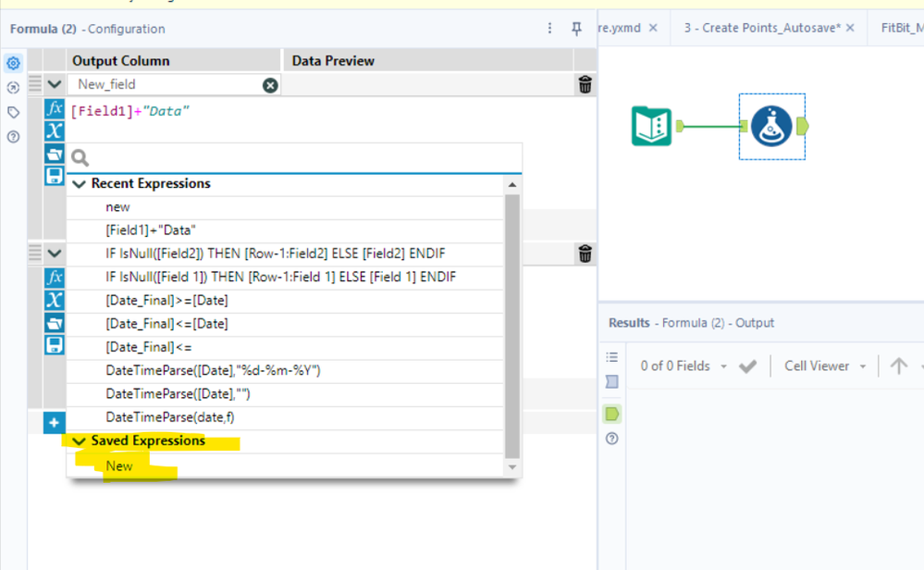Select the Text Input book tool on canvas
The width and height of the screenshot is (924, 570).
tap(651, 126)
